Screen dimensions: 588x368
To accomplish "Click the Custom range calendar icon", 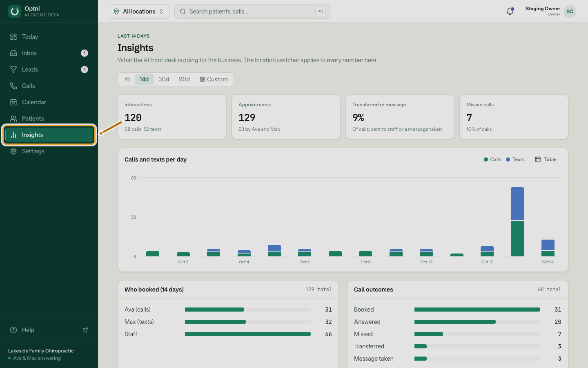I will 202,79.
